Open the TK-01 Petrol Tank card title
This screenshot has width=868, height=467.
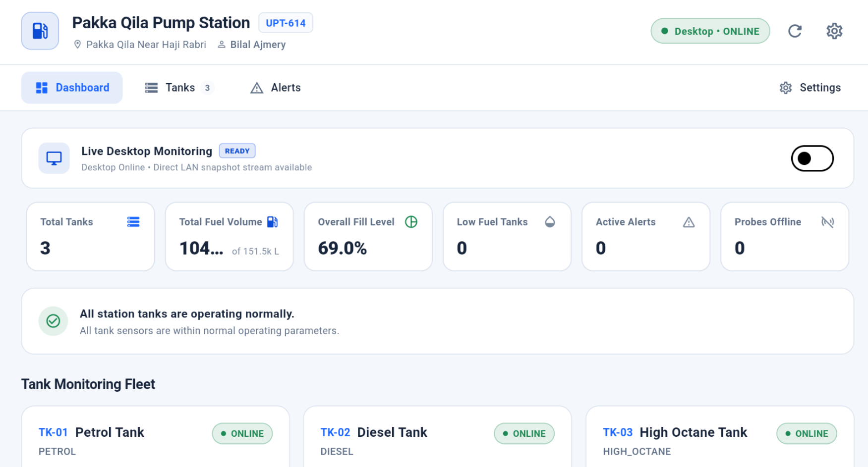91,432
